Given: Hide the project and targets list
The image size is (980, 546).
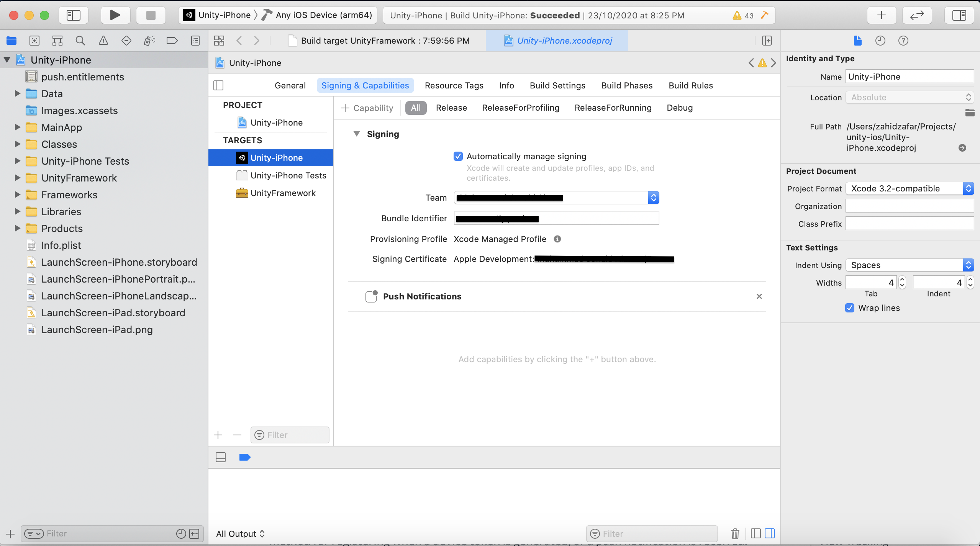Looking at the screenshot, I should tap(218, 85).
